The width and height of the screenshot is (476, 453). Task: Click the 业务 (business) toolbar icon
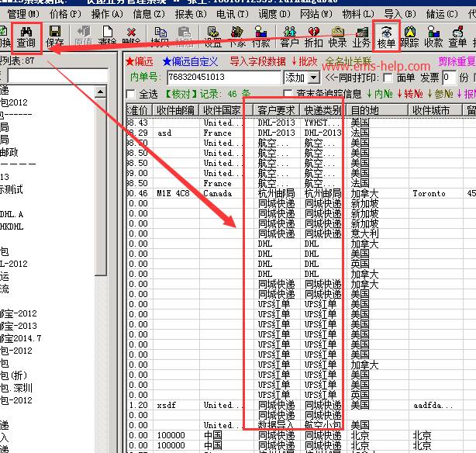361,37
